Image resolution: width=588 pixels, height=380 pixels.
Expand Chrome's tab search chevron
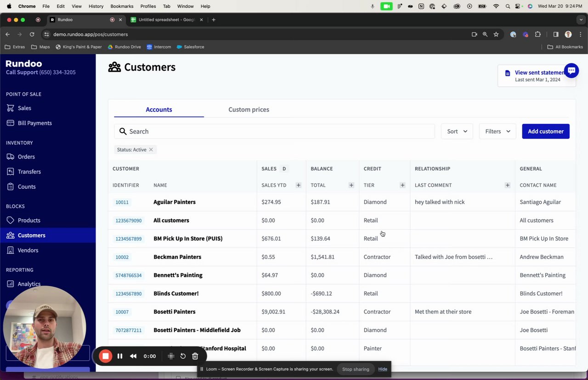[x=581, y=20]
